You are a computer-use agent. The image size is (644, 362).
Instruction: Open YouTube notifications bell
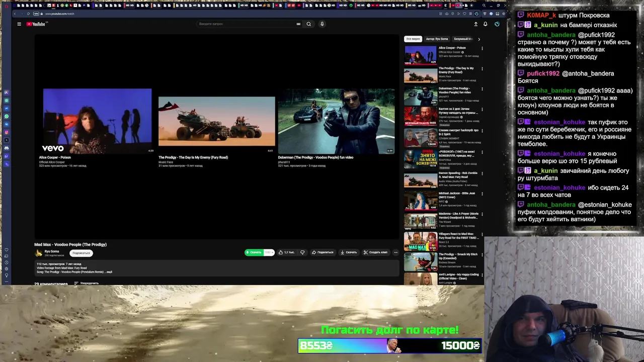pos(486,24)
